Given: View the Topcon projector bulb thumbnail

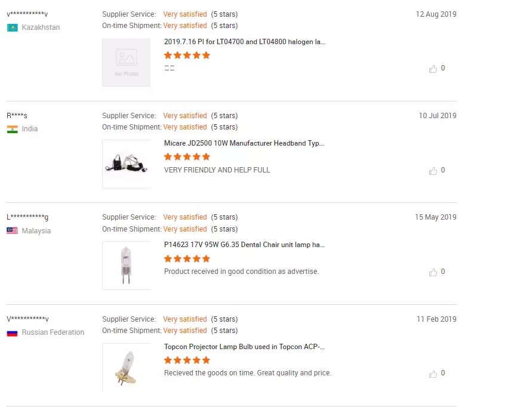Looking at the screenshot, I should coord(126,367).
